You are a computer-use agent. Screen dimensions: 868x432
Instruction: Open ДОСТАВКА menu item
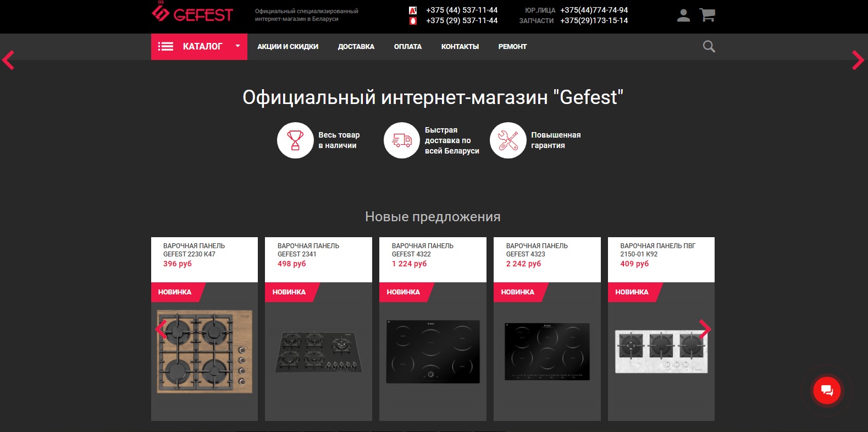356,47
